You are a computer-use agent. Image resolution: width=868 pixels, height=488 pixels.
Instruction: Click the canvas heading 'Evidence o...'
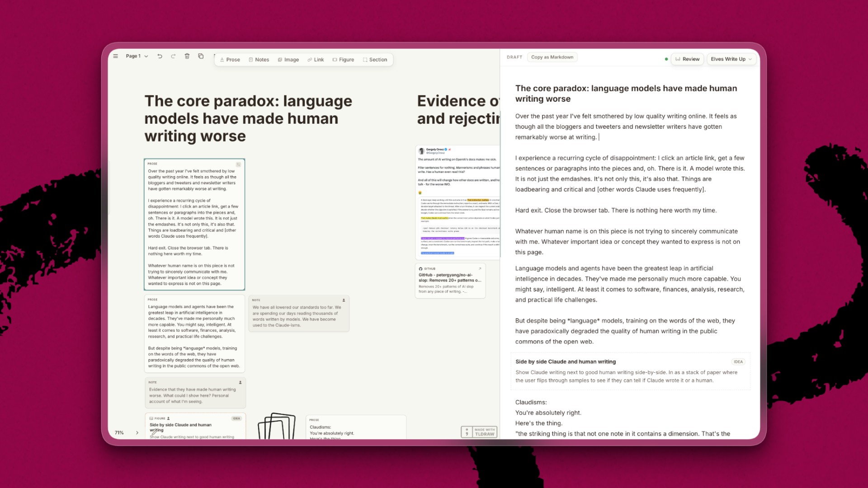(458, 110)
